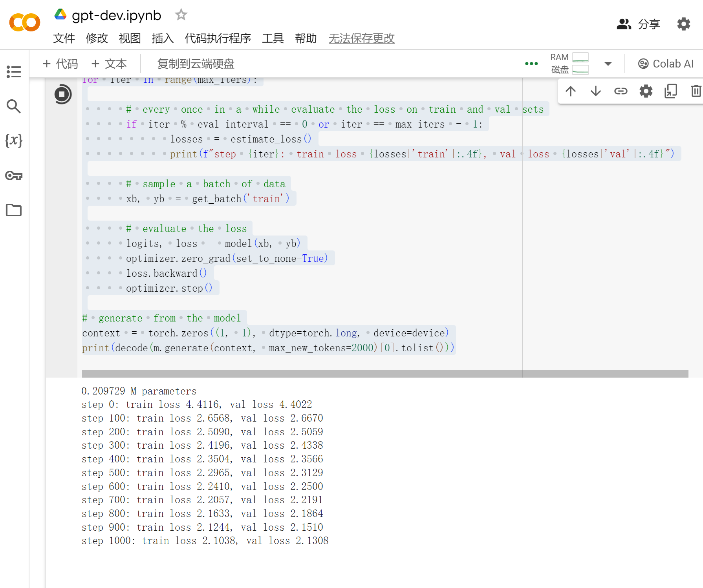This screenshot has height=588, width=703.
Task: Open the 文件 menu
Action: click(x=64, y=38)
